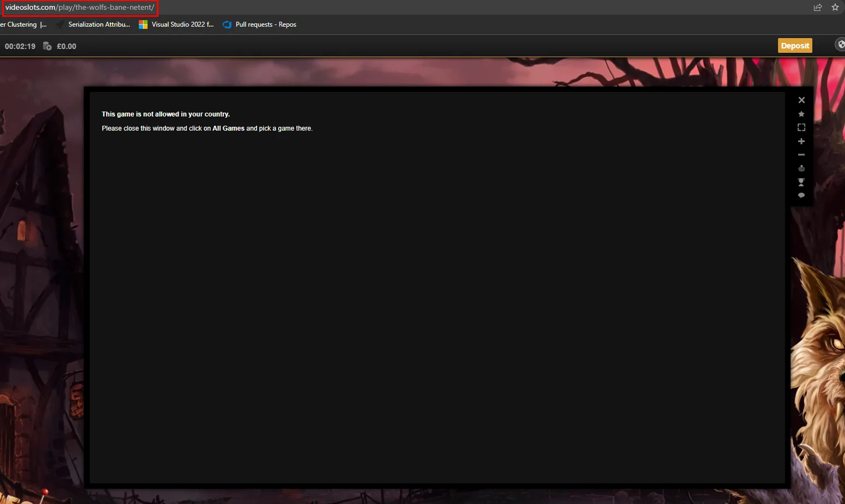Open chat via the speech bubble icon
The width and height of the screenshot is (845, 504).
tap(801, 195)
